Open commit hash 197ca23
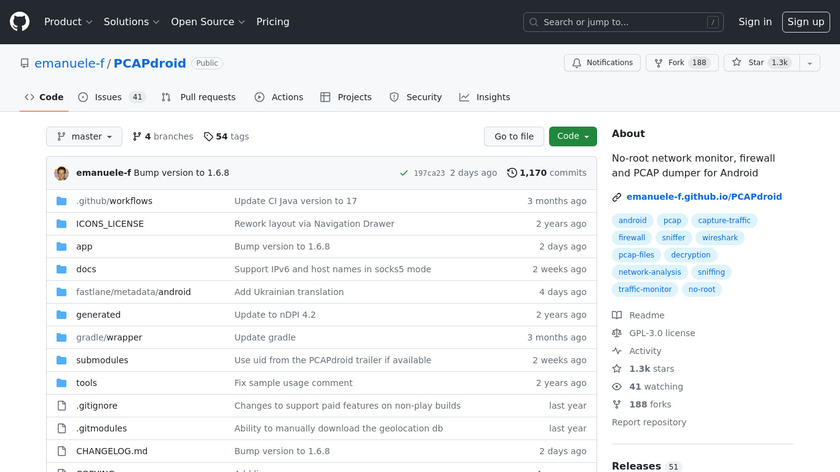Viewport: 840px width, 472px height. click(429, 173)
